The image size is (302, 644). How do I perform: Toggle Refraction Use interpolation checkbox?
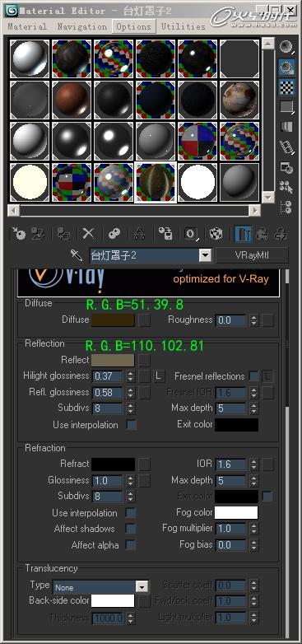(x=131, y=512)
